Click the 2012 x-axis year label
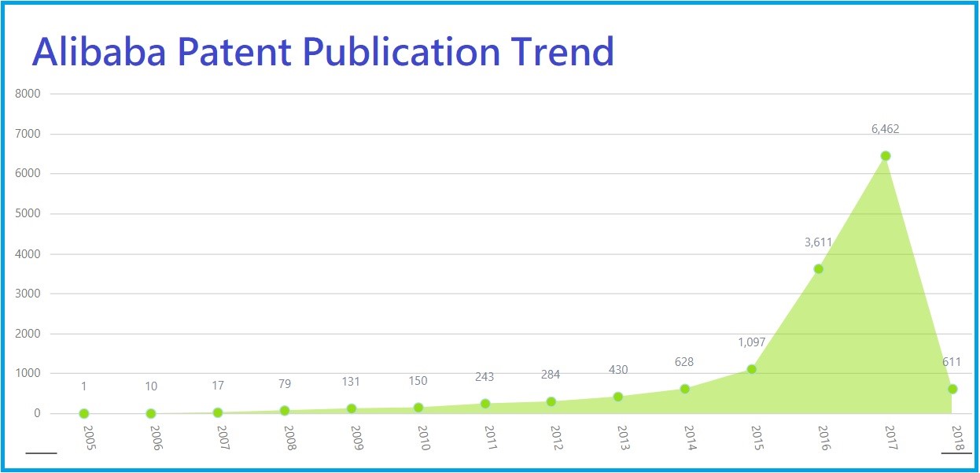The width and height of the screenshot is (980, 473). pos(556,438)
